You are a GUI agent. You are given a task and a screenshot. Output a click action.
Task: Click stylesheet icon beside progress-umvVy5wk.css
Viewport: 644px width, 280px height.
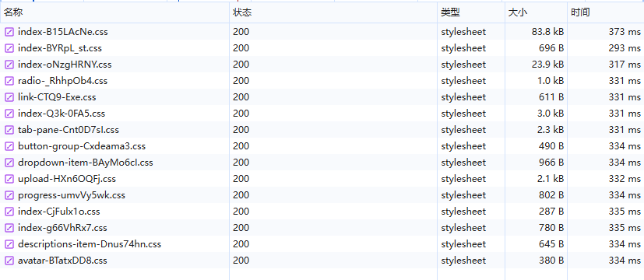(x=9, y=195)
